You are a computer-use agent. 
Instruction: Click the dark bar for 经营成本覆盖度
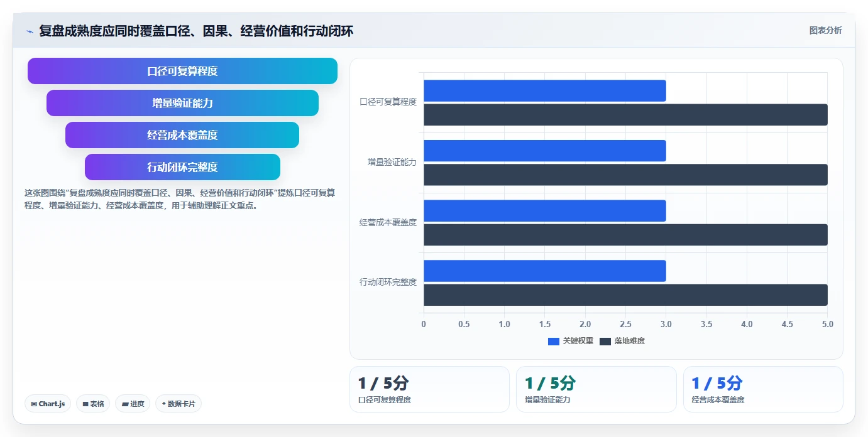click(625, 235)
